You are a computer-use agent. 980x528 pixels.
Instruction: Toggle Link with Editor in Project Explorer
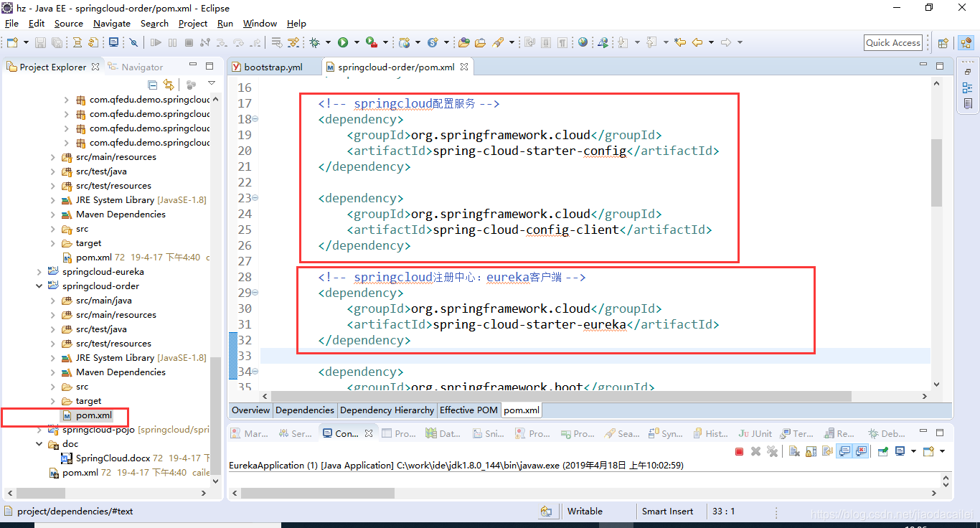169,85
